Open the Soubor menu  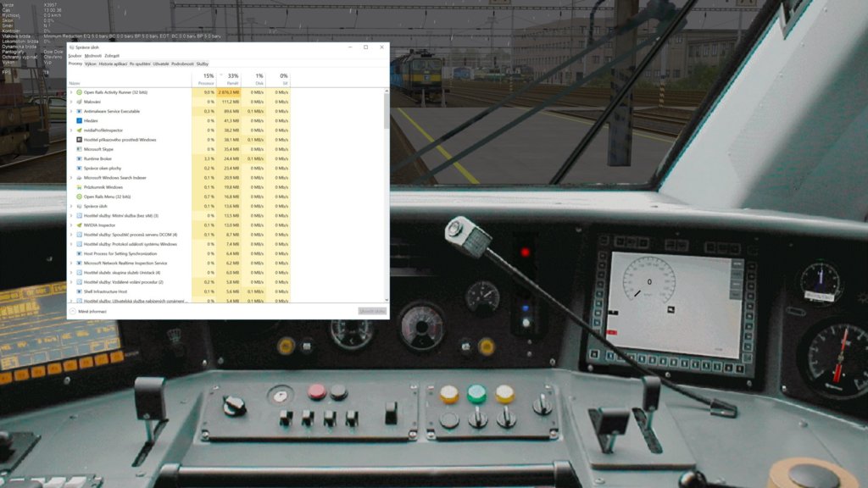click(x=75, y=56)
